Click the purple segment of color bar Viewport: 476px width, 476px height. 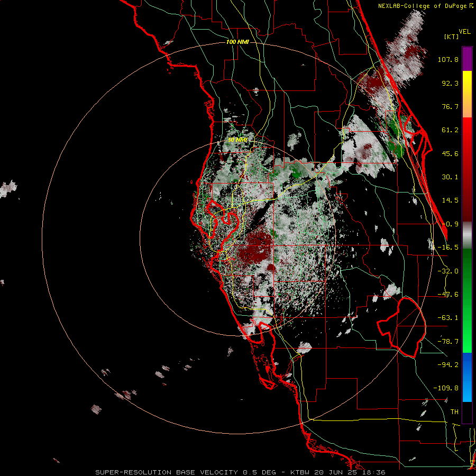(467, 59)
